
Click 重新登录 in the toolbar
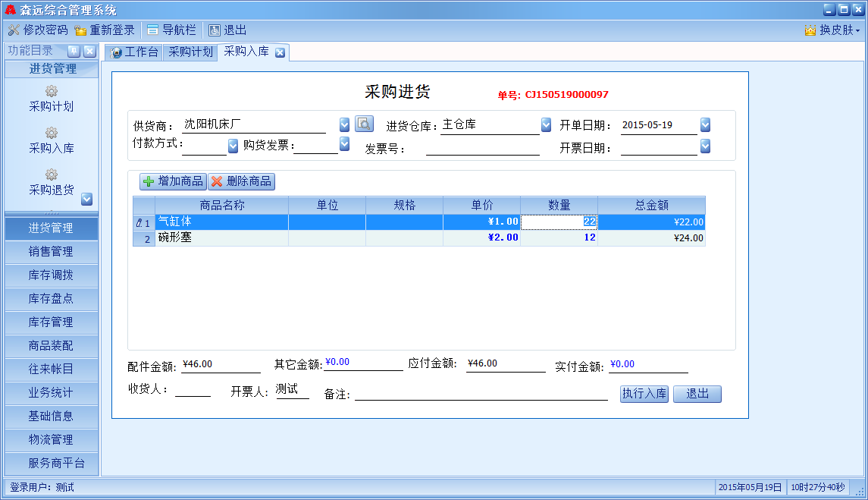pos(105,30)
